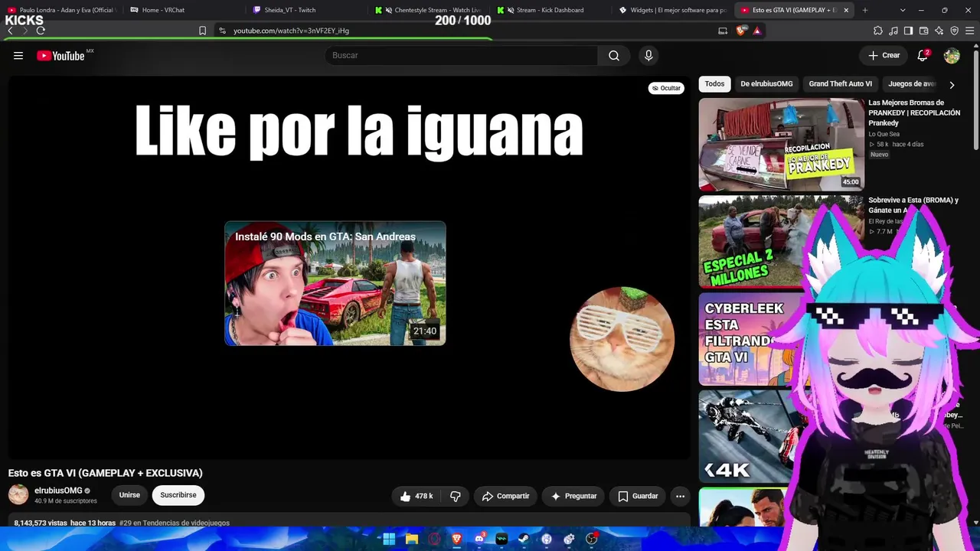The height and width of the screenshot is (551, 980).
Task: Save video with the Guardar button
Action: [x=638, y=496]
